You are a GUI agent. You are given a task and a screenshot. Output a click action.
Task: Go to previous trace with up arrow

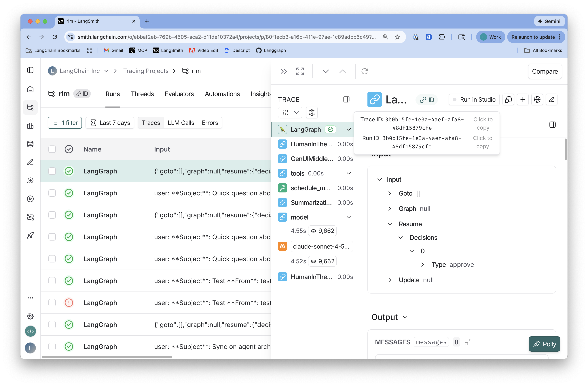(x=342, y=71)
